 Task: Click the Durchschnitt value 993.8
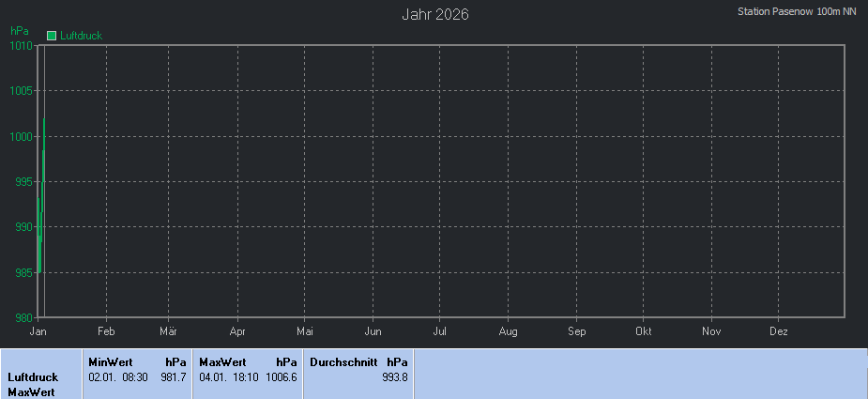(x=395, y=376)
